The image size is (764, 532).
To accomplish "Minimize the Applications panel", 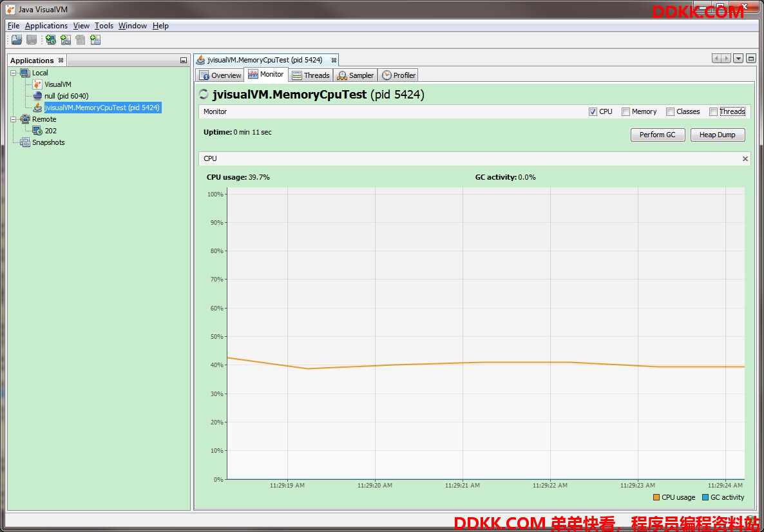I will 183,61.
